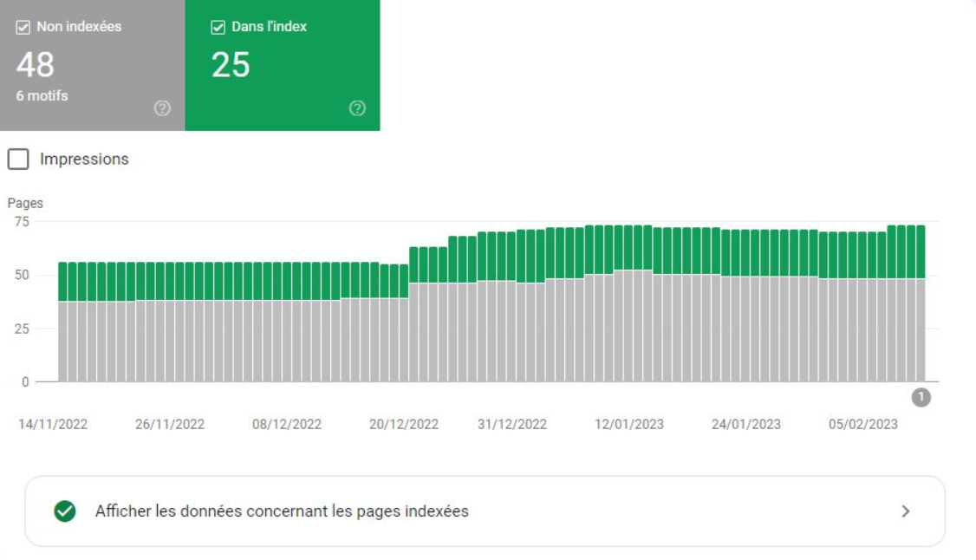
Task: Expand the indexed pages data row
Action: point(485,511)
